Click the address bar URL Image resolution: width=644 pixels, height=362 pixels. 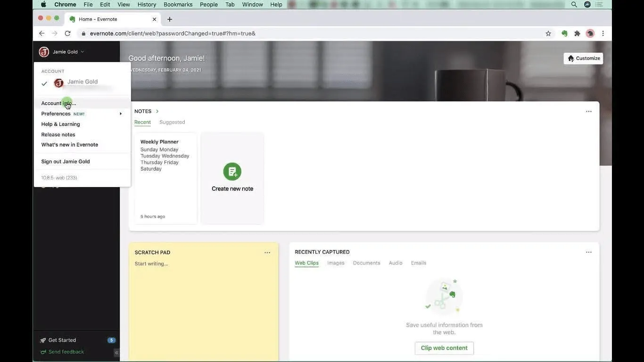[173, 33]
